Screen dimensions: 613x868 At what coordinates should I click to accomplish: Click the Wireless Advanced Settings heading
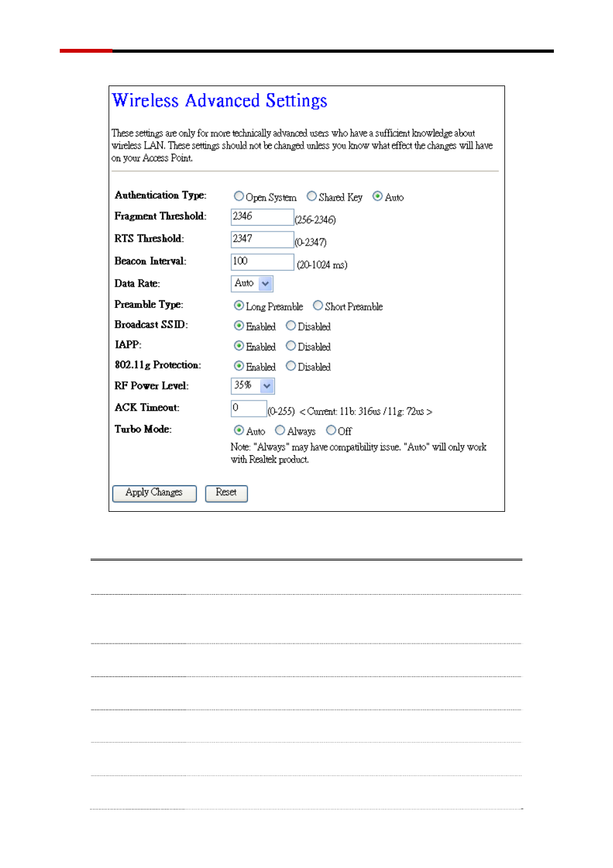tap(220, 101)
